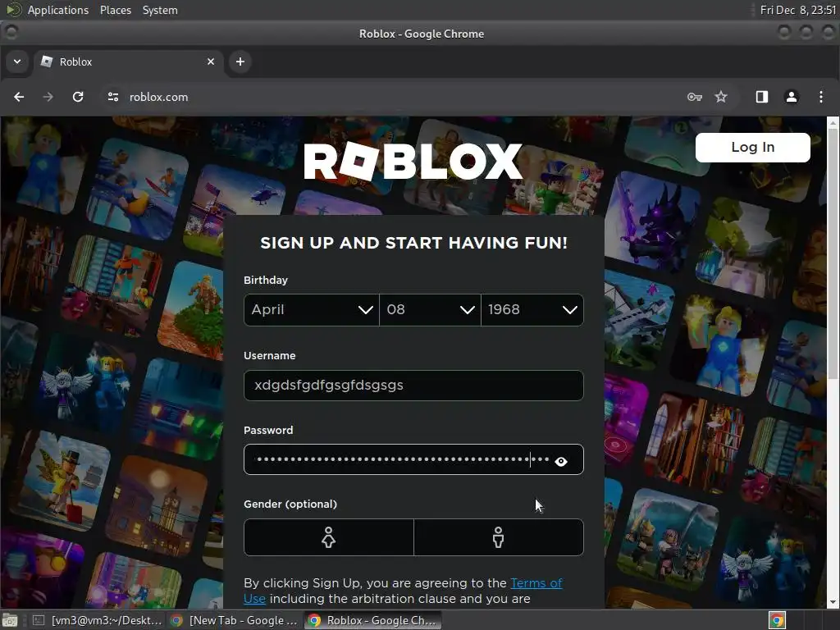The image size is (840, 630).
Task: Open the Terms of Use link
Action: click(x=536, y=583)
